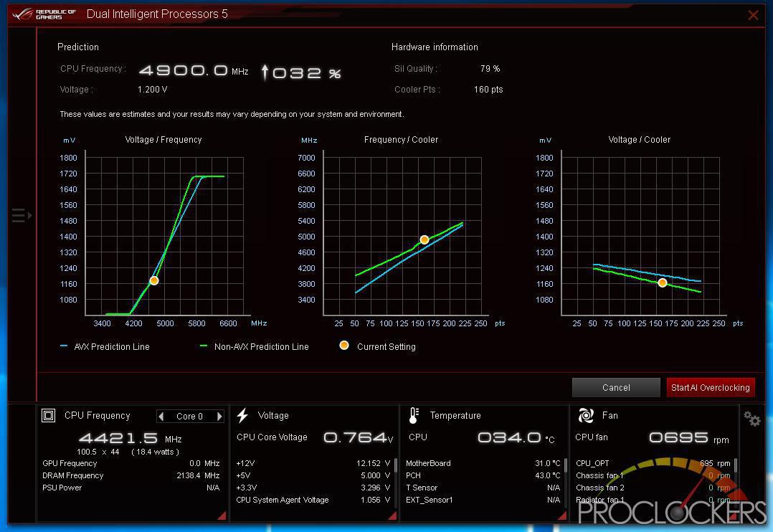Click the '034.0' CPU temperature readout
This screenshot has width=773, height=532.
pyautogui.click(x=509, y=437)
